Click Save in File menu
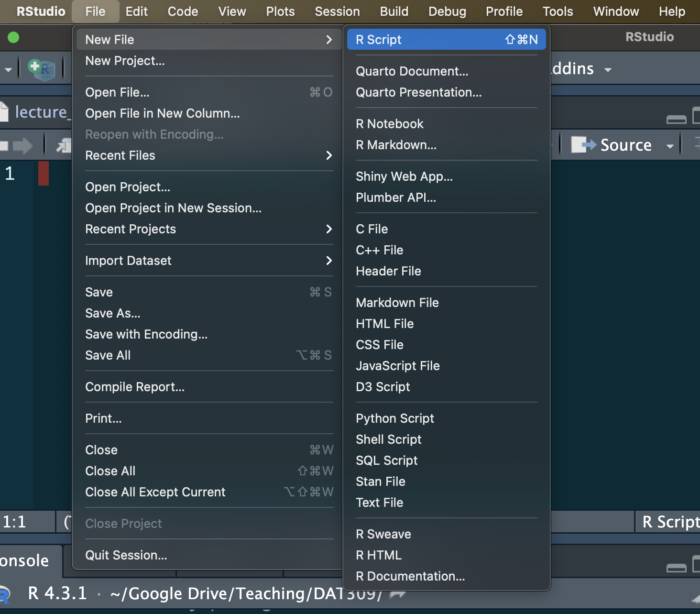The width and height of the screenshot is (700, 614). (x=209, y=292)
